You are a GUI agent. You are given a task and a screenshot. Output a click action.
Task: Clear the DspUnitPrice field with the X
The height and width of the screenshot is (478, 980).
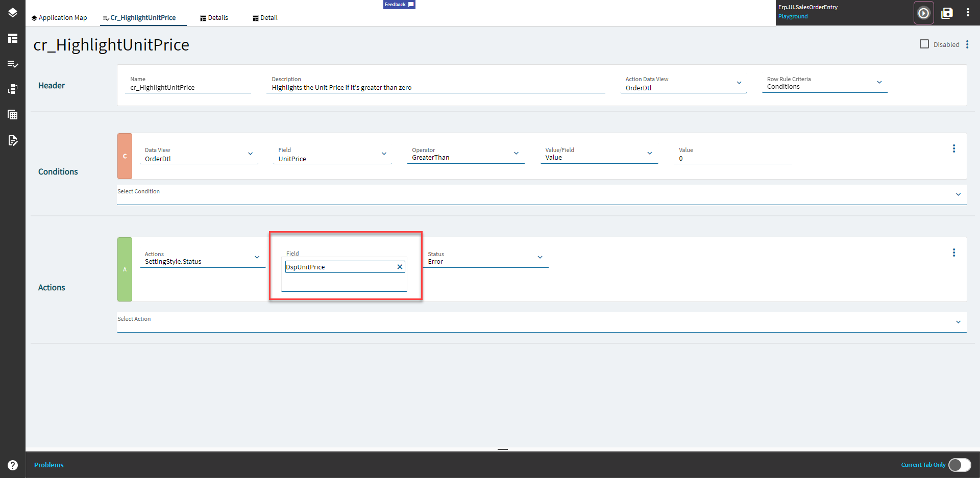400,266
